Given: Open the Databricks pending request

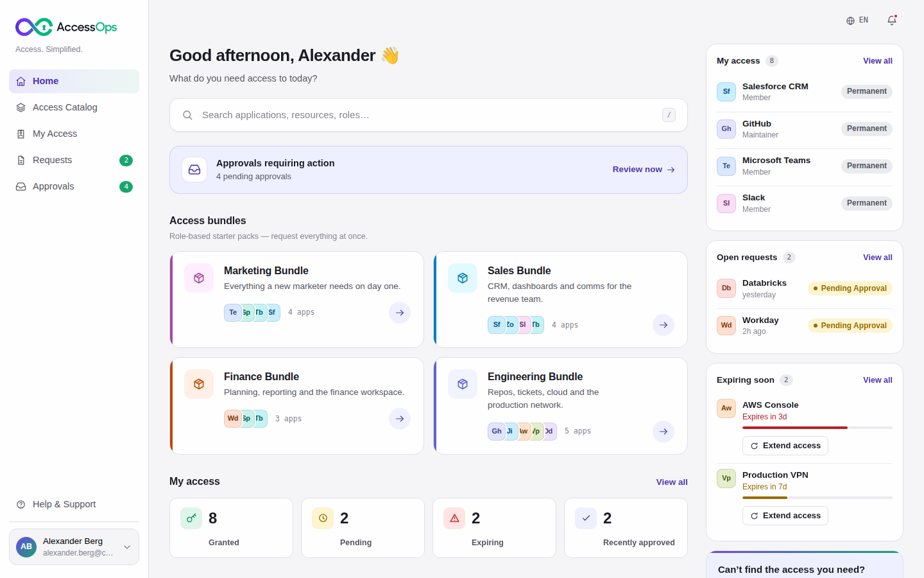Looking at the screenshot, I should 805,288.
